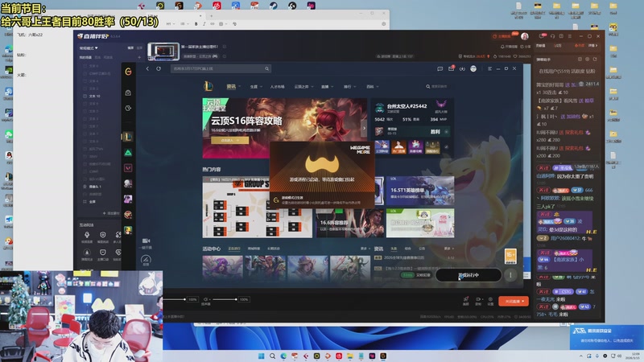644x362 pixels.
Task: Open the WeGame store bag icon
Action: [128, 93]
